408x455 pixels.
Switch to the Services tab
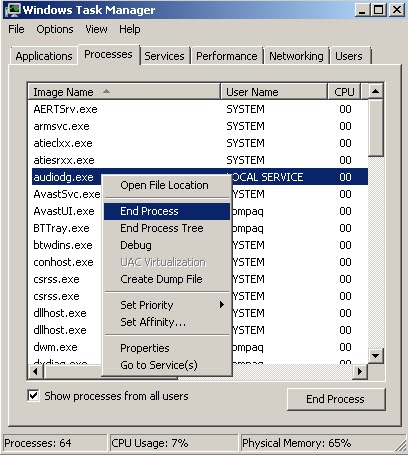(x=164, y=56)
